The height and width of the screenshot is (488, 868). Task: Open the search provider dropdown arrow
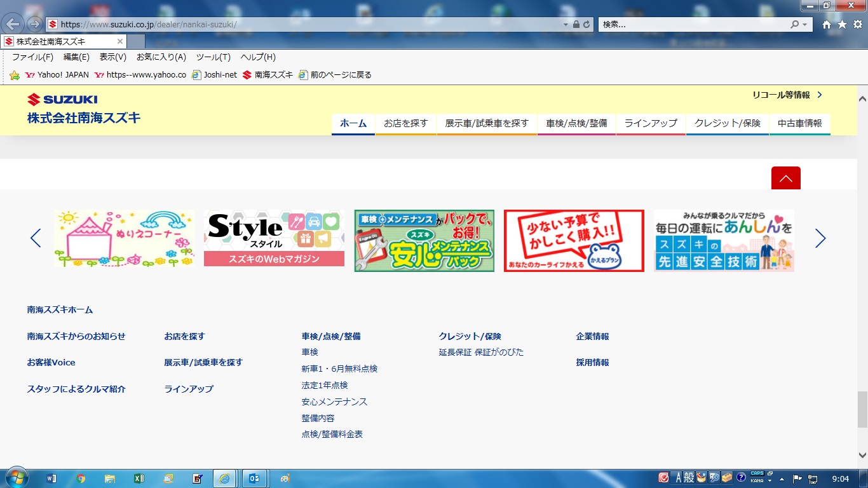[805, 24]
